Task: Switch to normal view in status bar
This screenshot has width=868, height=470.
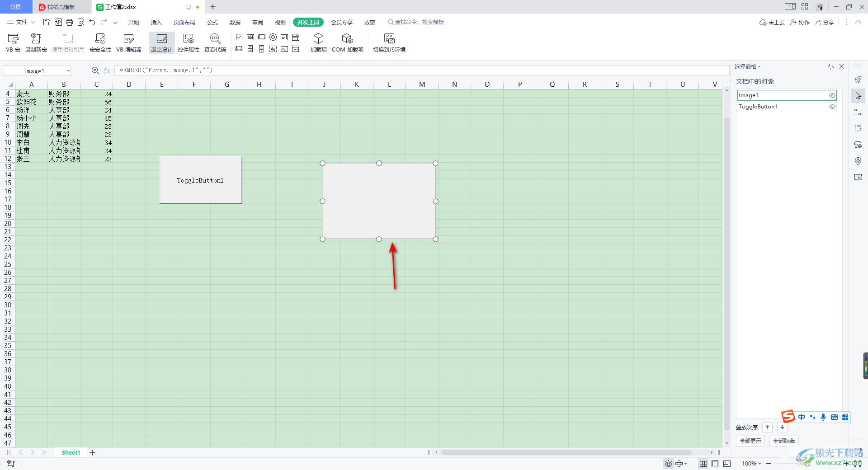Action: point(703,464)
